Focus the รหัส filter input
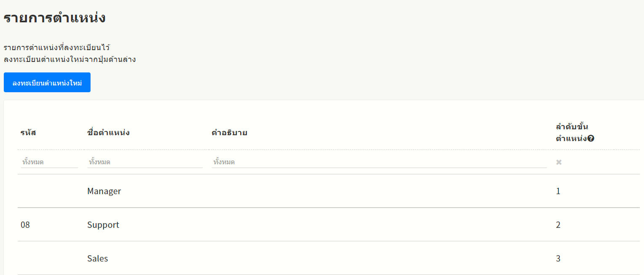Screen dimensions: 644x275 [49, 162]
